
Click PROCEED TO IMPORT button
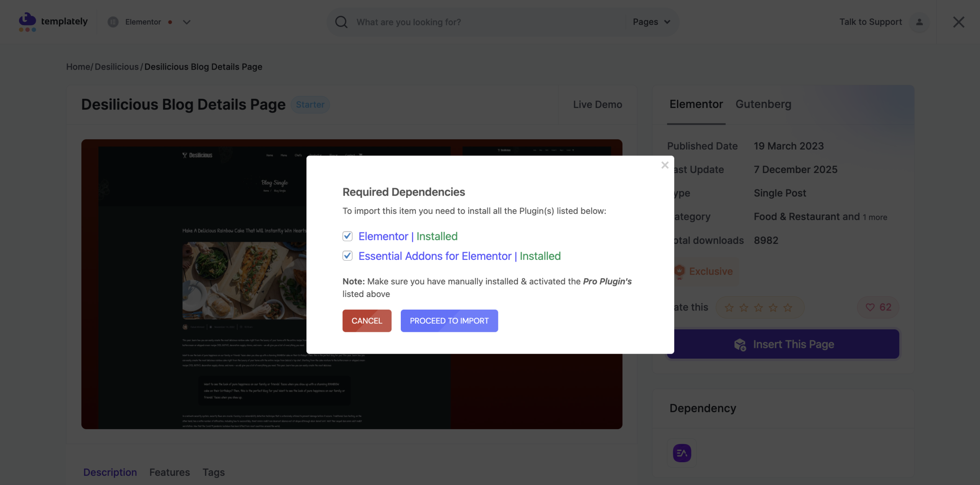(x=449, y=321)
